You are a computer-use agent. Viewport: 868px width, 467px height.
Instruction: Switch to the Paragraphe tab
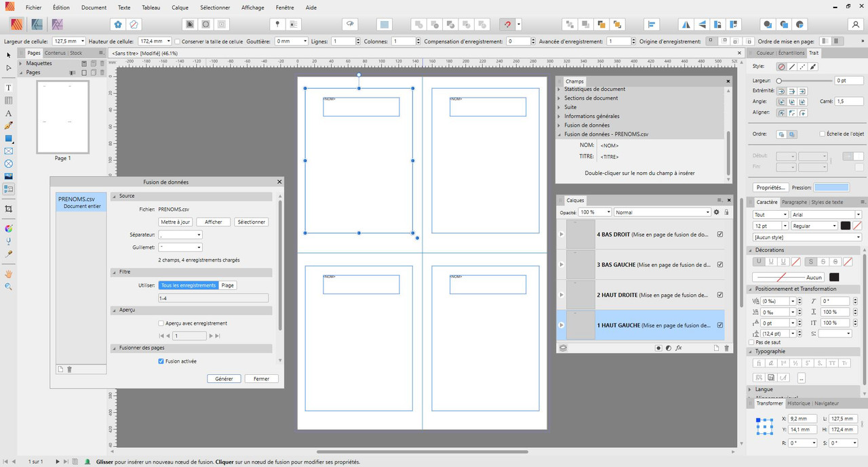tap(794, 202)
